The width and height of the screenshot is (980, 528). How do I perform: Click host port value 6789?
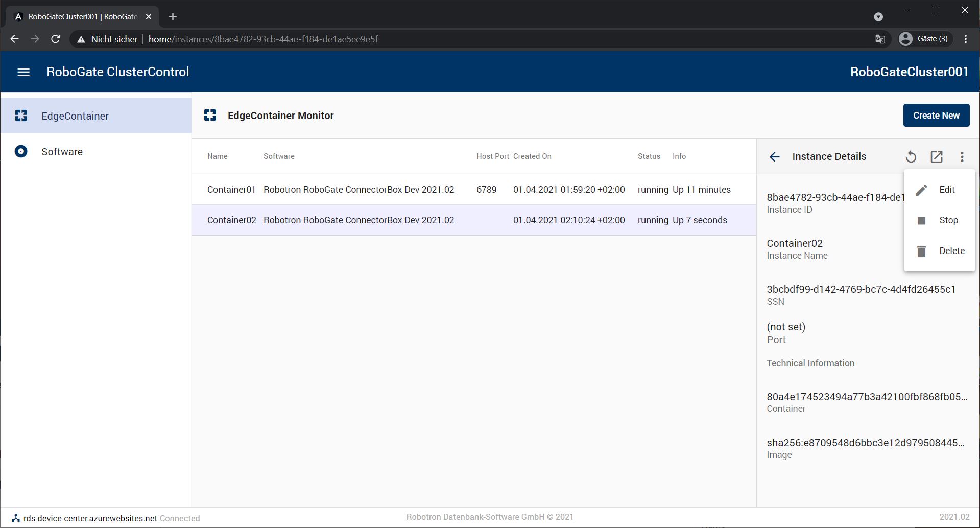(486, 190)
